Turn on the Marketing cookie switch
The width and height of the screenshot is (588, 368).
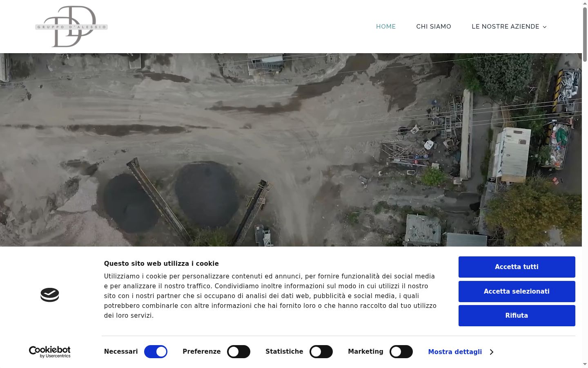pyautogui.click(x=401, y=352)
